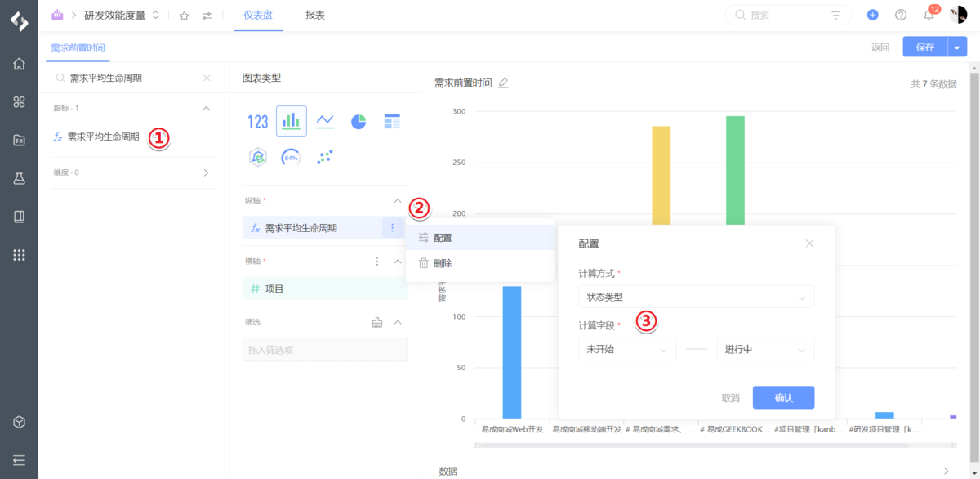Open the help question mark icon

tap(901, 15)
